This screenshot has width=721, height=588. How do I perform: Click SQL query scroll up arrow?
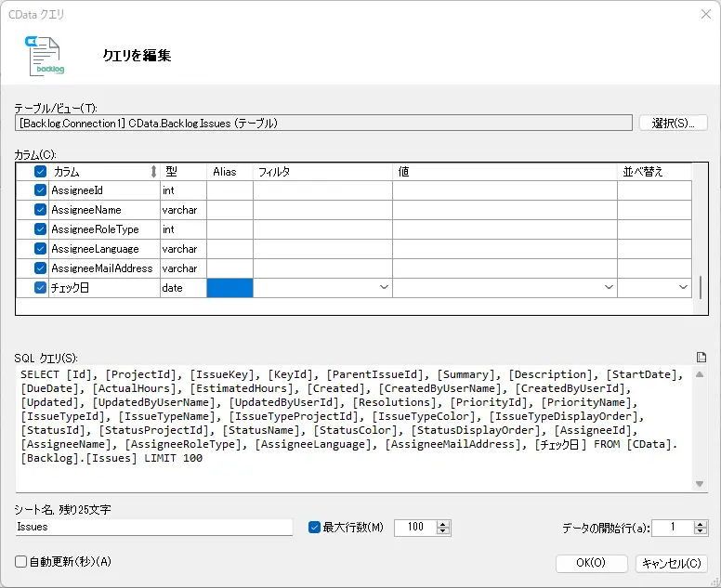(x=700, y=374)
